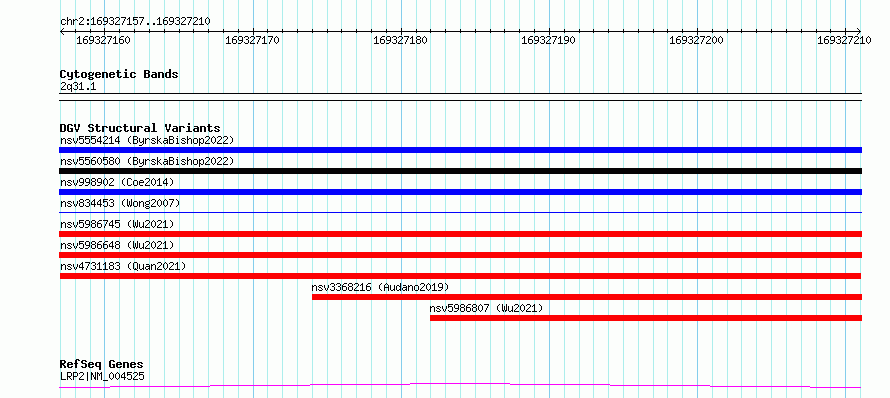Click ruler position 169327200
The image size is (890, 398).
click(x=696, y=40)
